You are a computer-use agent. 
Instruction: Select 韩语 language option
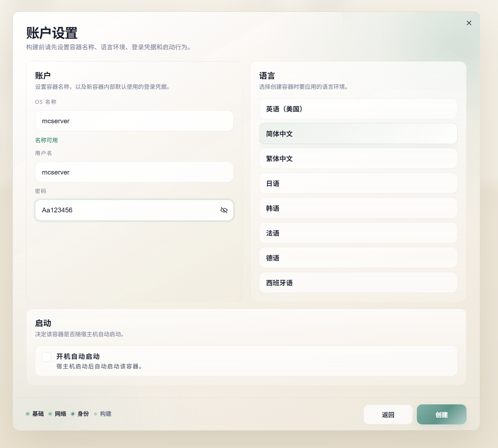click(358, 208)
